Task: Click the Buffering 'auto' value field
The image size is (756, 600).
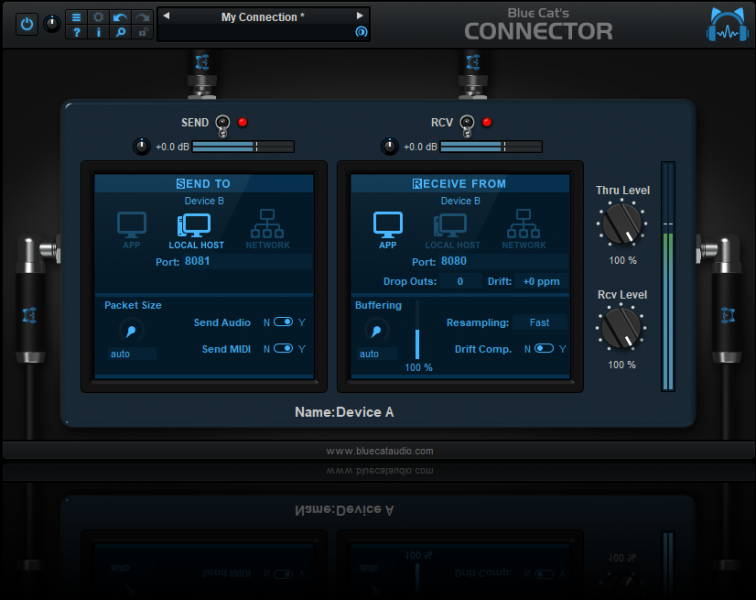Action: tap(377, 354)
